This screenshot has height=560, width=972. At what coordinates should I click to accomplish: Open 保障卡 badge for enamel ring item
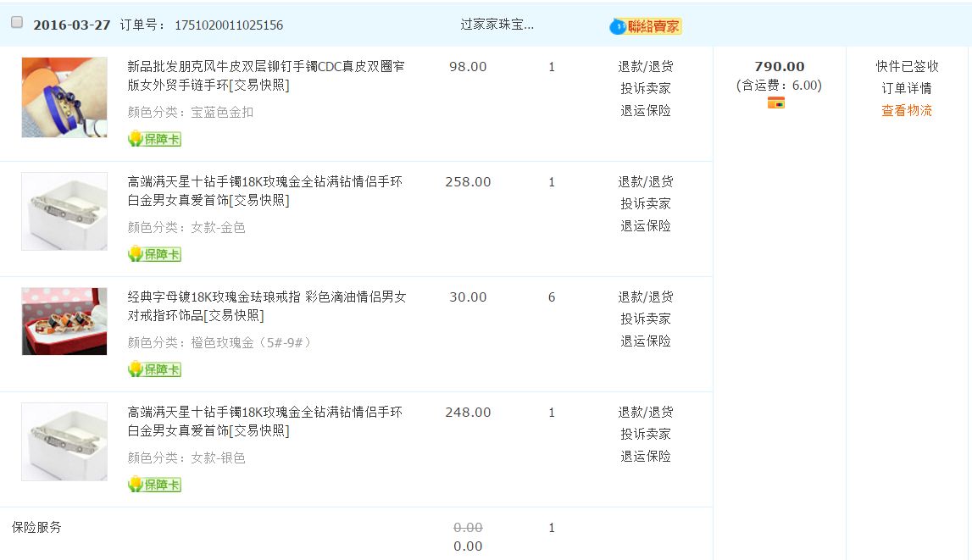pos(154,369)
